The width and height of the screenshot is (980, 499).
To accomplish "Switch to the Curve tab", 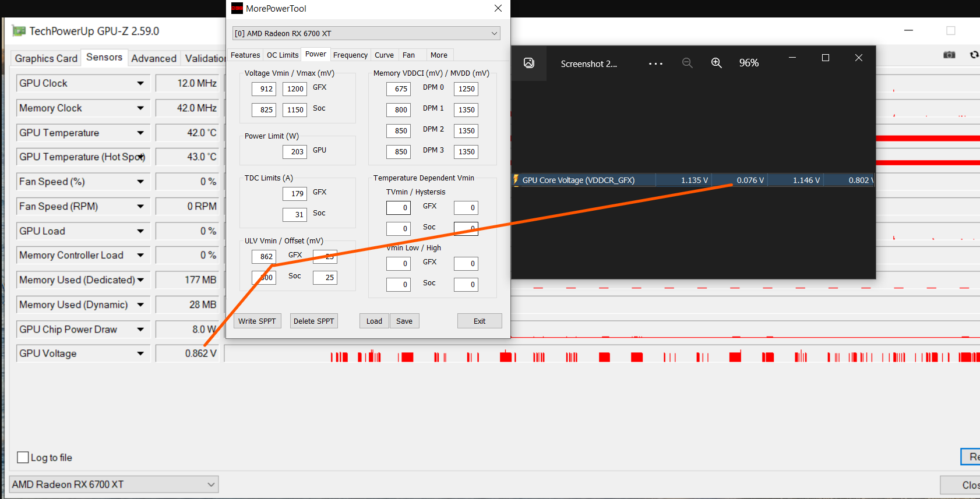I will click(384, 55).
